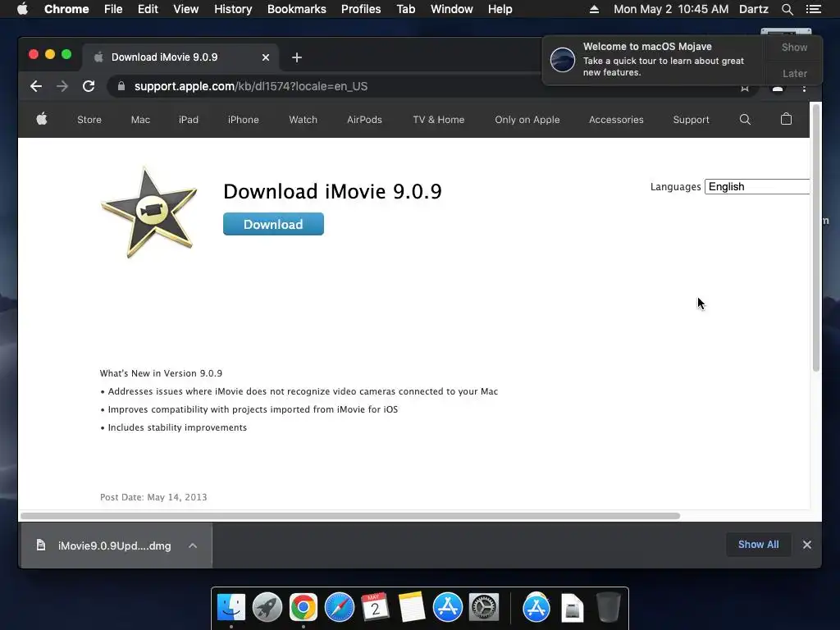Reload the page with the refresh icon

[x=89, y=86]
